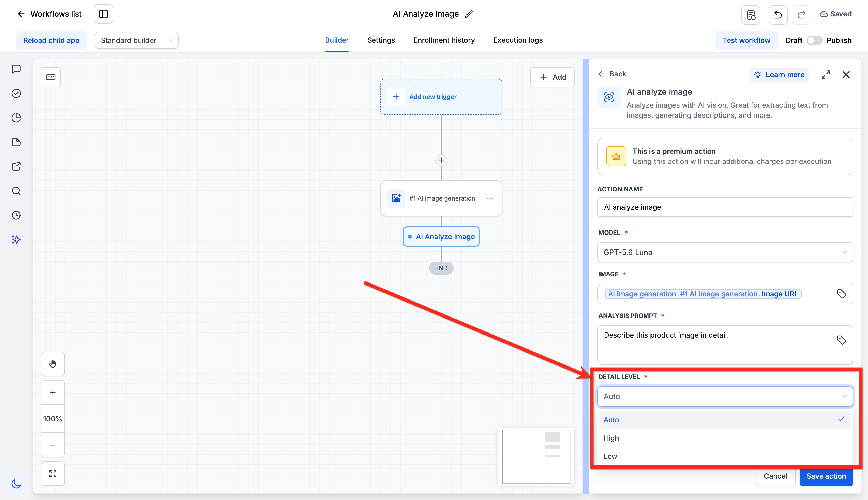Open tag picker for Image field
The height and width of the screenshot is (500, 868).
pos(841,294)
